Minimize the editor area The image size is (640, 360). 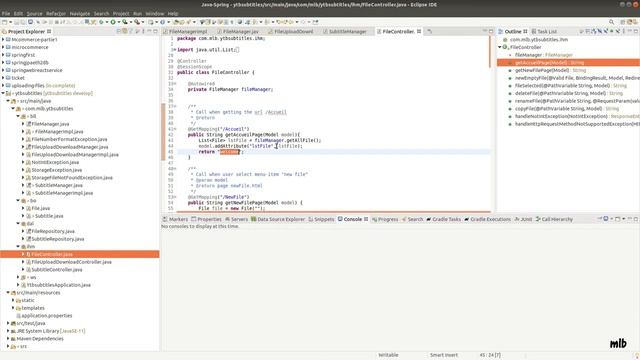point(484,31)
